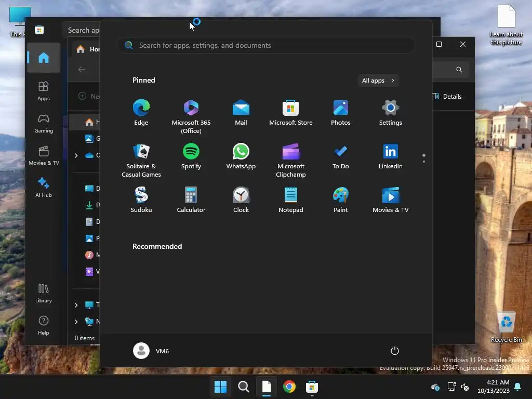Click back arrow in File Explorer
Viewport: 532px width, 399px height.
click(x=82, y=69)
